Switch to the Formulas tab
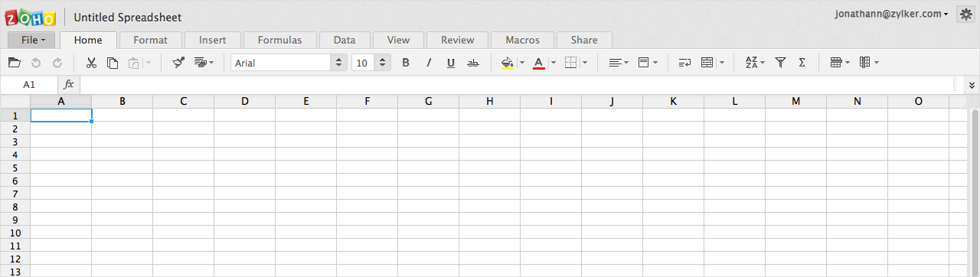The width and height of the screenshot is (980, 277). tap(279, 40)
